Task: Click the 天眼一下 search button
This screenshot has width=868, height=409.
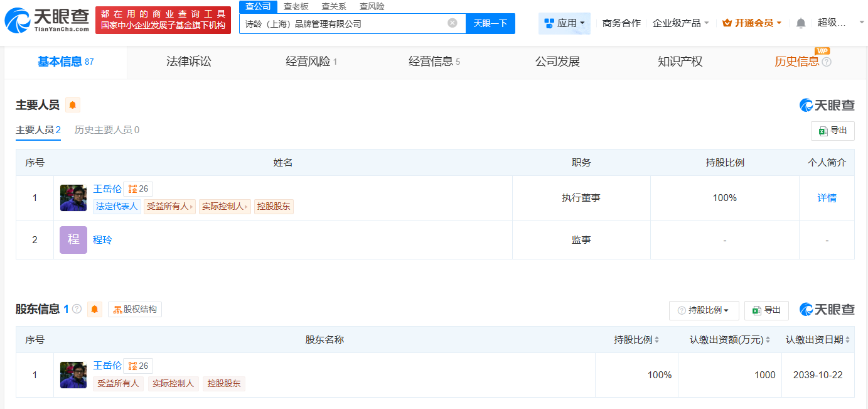Action: click(x=490, y=23)
